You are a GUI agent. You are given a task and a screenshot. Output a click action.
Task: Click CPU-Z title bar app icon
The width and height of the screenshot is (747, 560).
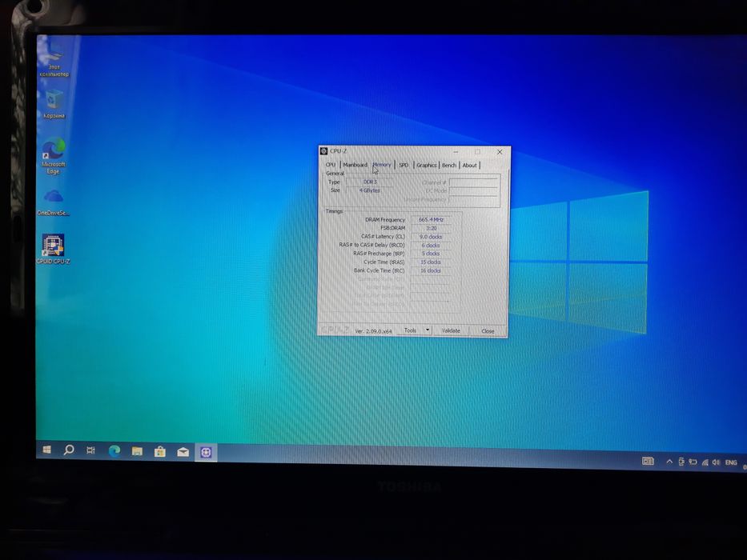tap(324, 151)
